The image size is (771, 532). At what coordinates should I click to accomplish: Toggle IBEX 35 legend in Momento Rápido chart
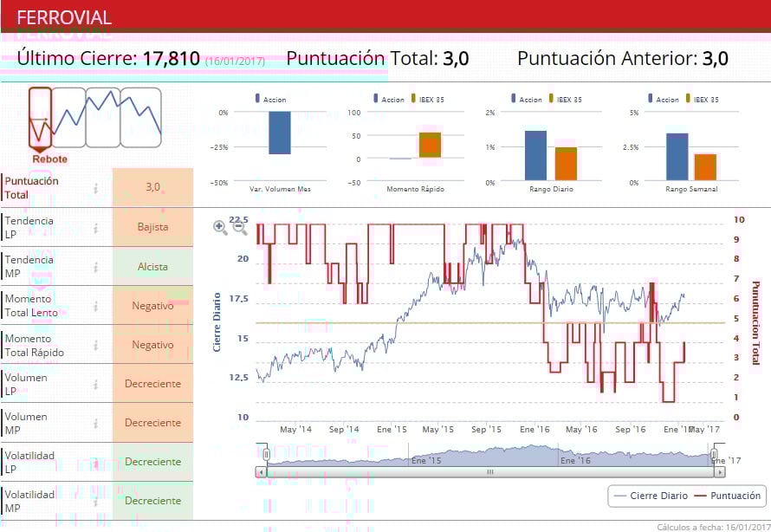tap(427, 99)
